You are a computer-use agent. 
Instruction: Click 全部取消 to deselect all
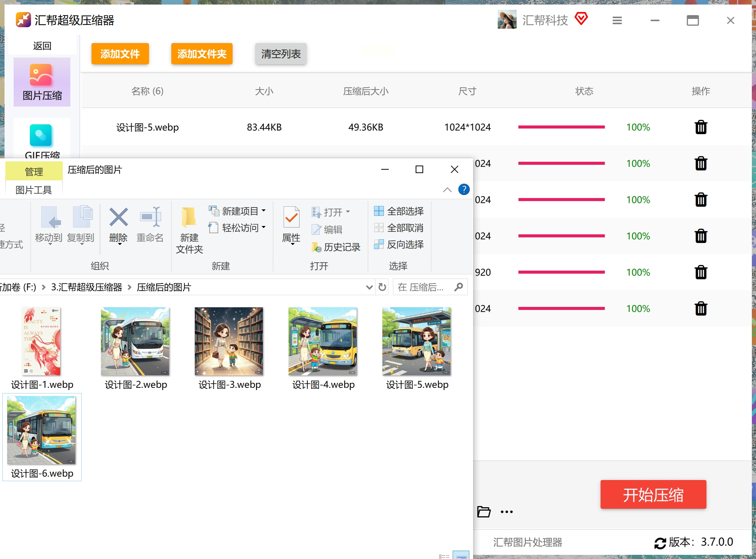[399, 228]
